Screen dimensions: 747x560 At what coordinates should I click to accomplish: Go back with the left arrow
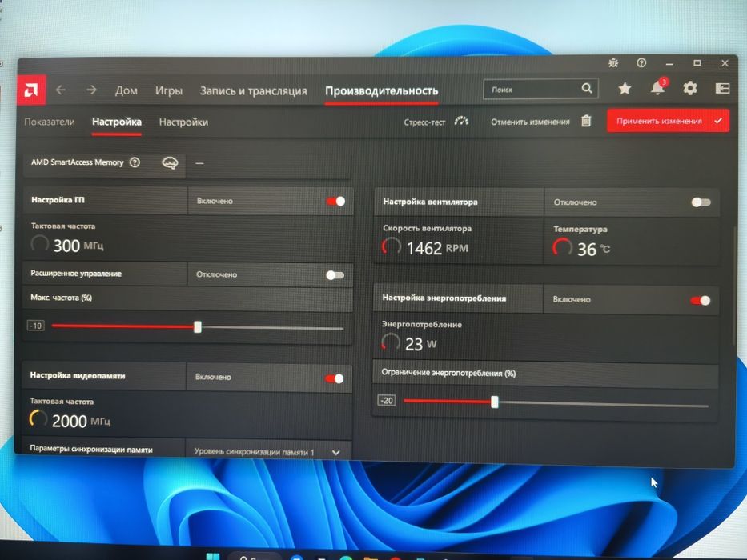click(61, 90)
